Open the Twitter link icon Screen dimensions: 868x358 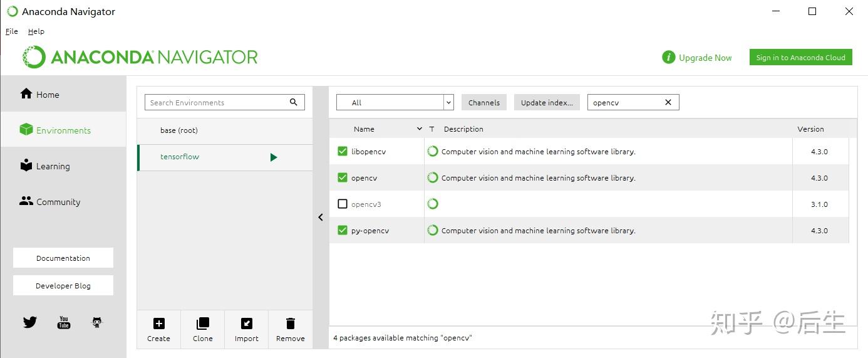30,322
